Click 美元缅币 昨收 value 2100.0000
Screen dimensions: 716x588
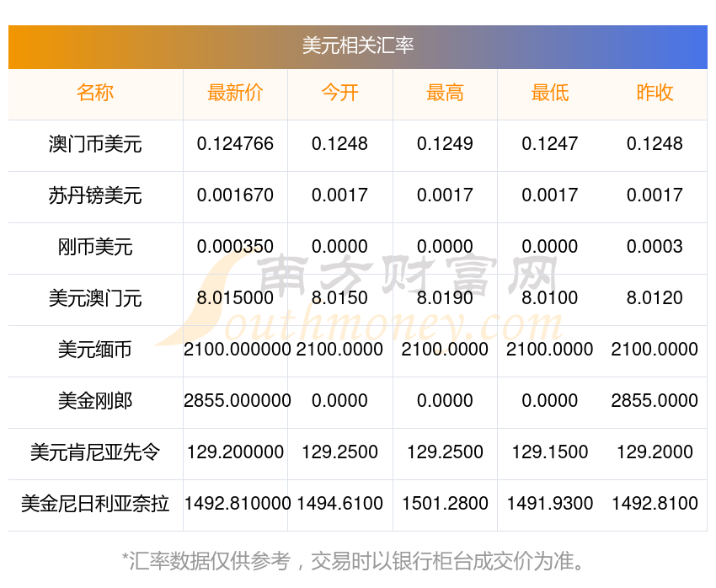click(655, 350)
